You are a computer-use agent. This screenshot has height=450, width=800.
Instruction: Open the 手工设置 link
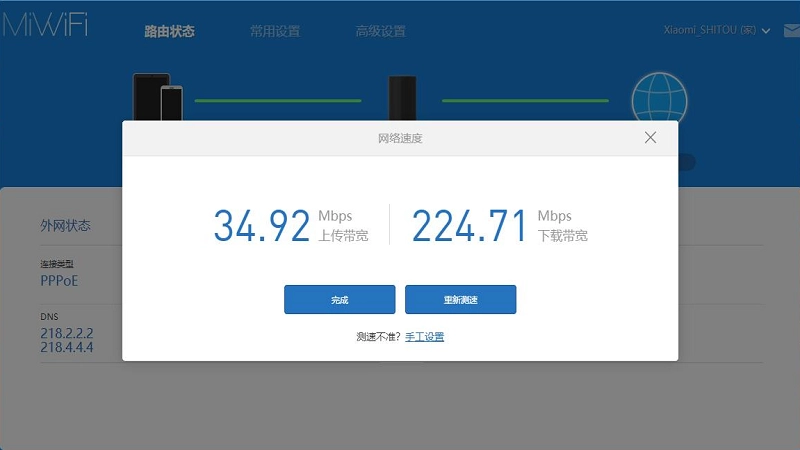point(424,337)
